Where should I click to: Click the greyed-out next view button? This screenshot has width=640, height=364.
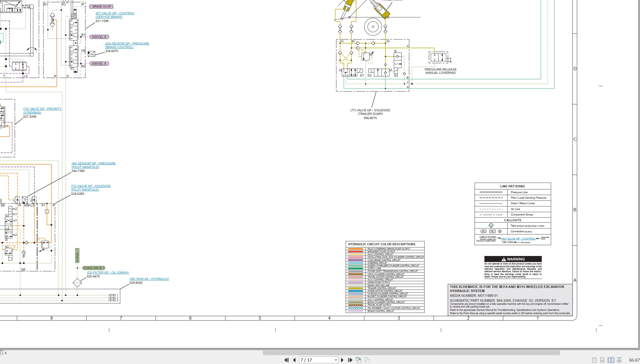pos(367,360)
